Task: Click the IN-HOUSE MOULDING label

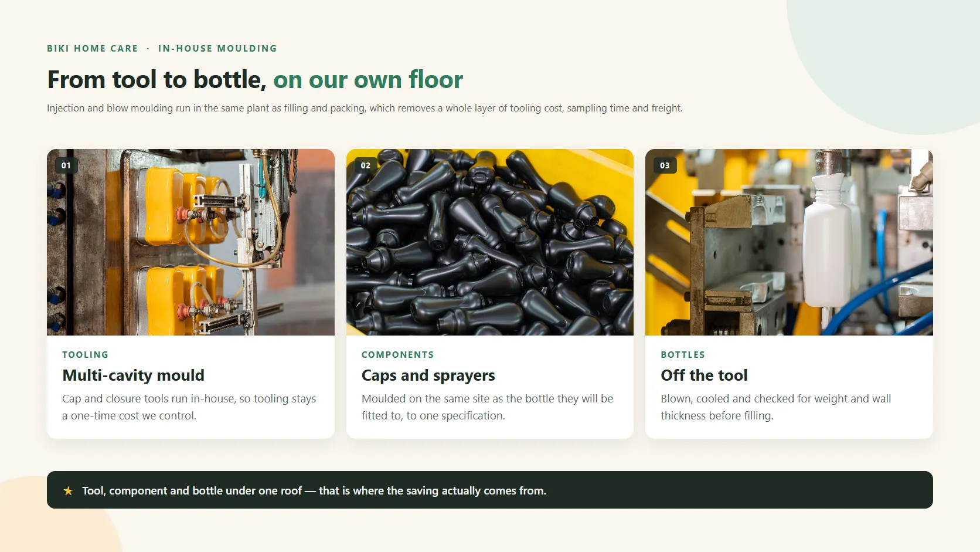Action: coord(217,49)
